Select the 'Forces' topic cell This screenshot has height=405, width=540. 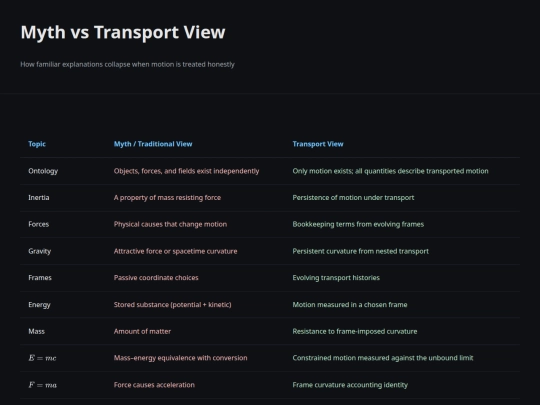pos(39,224)
